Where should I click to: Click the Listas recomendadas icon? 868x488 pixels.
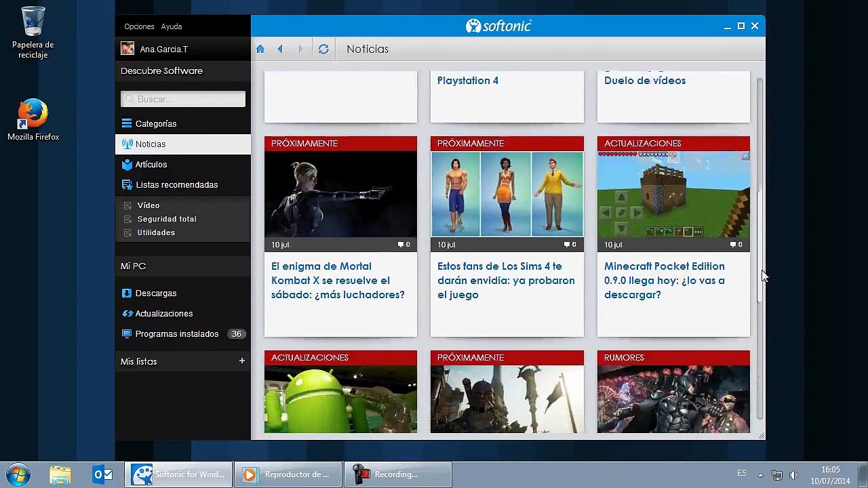[127, 184]
